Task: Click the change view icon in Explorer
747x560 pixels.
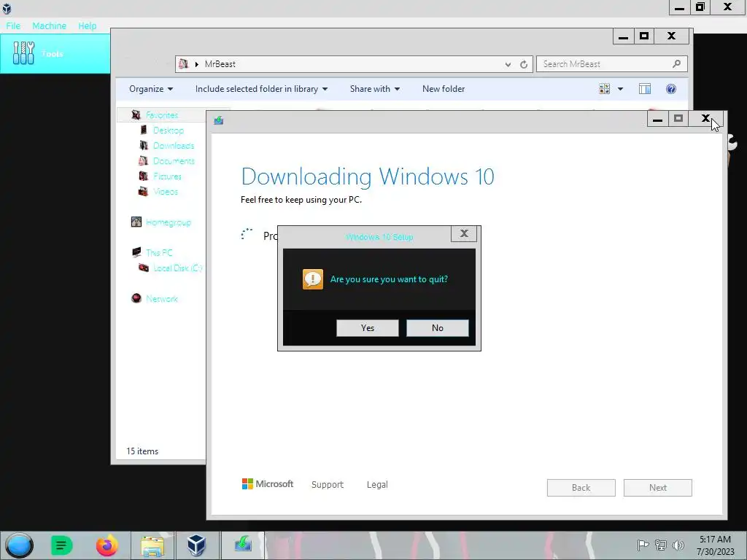Action: point(605,89)
